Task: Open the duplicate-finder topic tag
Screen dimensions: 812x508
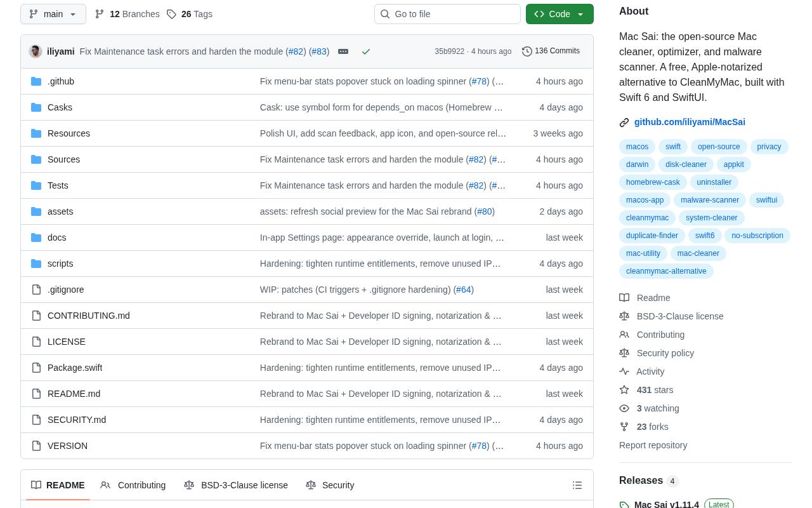Action: [x=652, y=236]
